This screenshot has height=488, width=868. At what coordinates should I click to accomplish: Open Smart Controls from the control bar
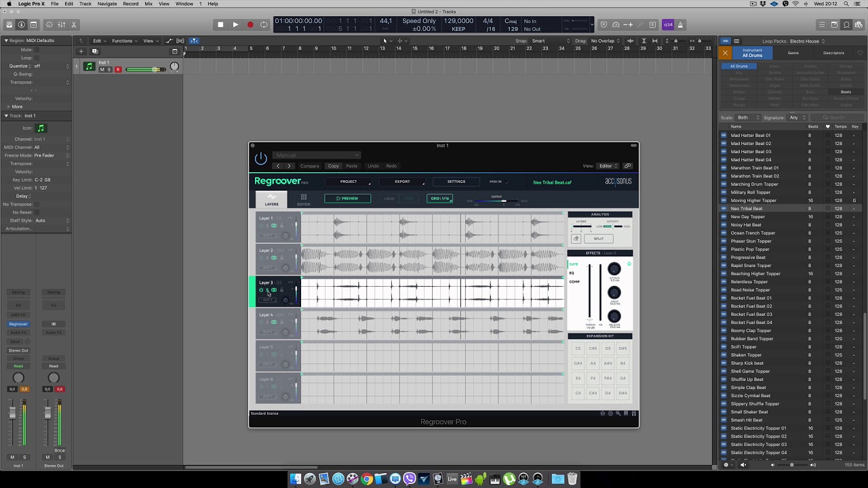49,24
